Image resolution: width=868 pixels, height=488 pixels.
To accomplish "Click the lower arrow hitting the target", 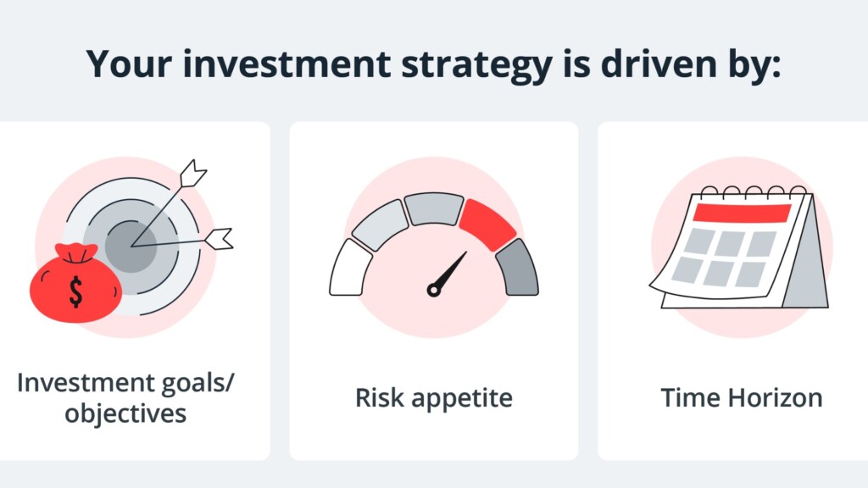I will click(x=183, y=241).
